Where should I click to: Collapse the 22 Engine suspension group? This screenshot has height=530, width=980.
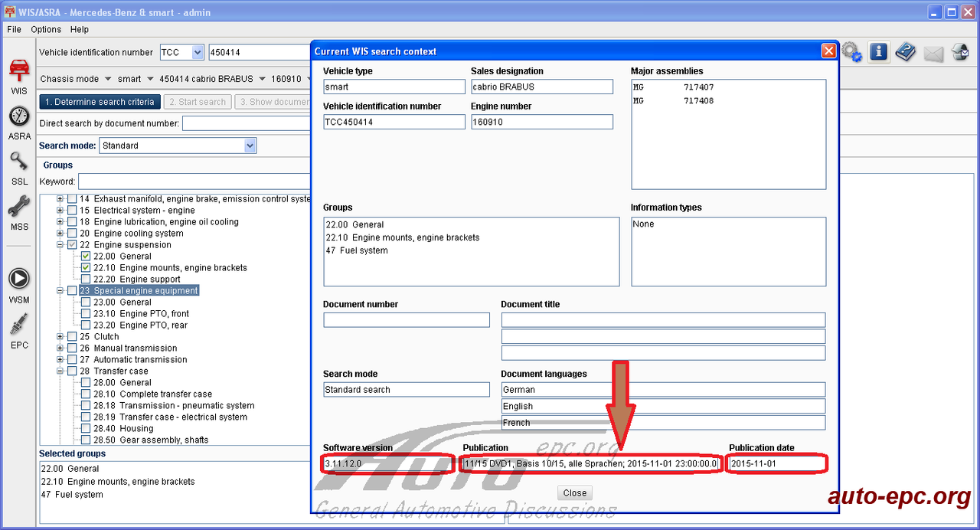[x=60, y=245]
